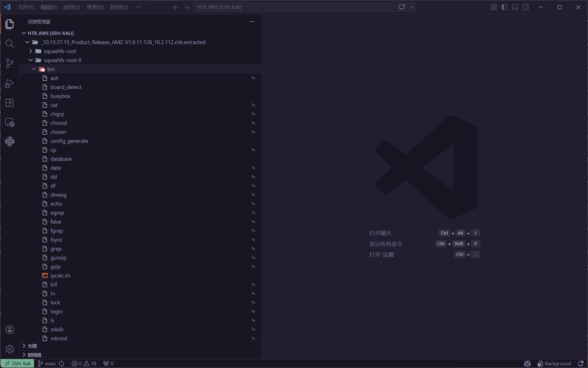
Task: Open the Search view in activity bar
Action: point(10,44)
